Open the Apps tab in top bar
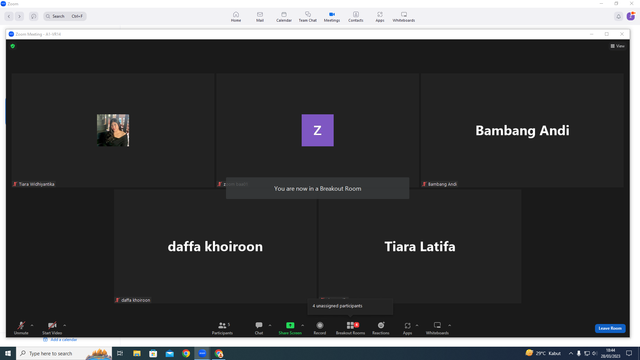640x360 pixels. click(380, 17)
